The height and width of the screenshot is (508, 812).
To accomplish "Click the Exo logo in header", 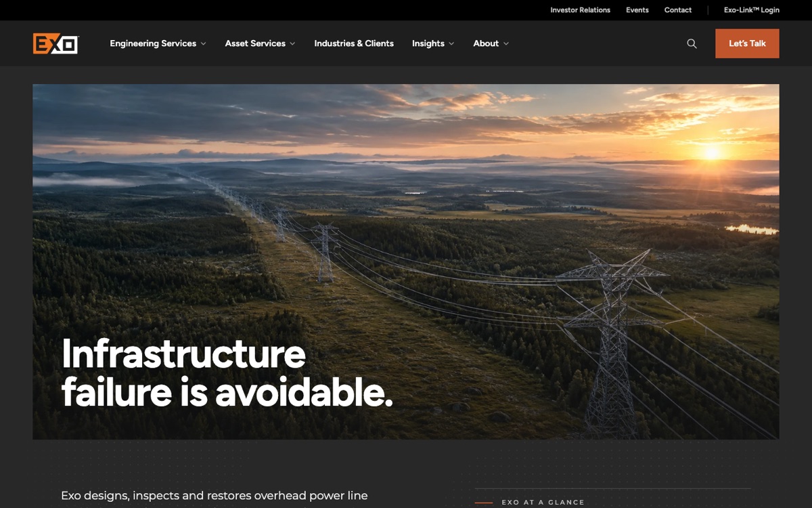I will [55, 43].
